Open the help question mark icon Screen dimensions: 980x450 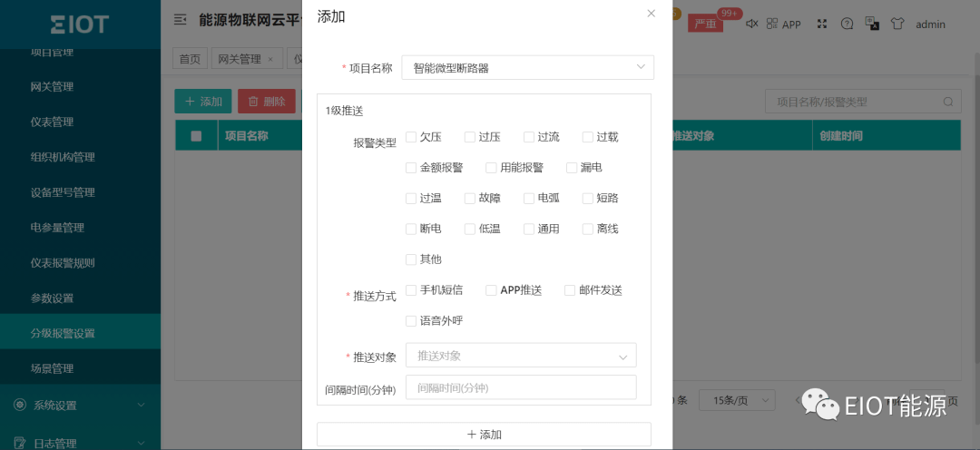847,24
